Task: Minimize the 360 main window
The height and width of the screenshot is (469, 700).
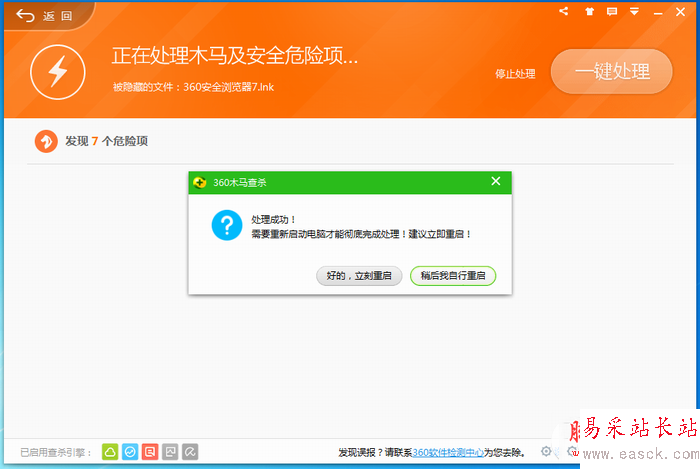Action: point(658,13)
